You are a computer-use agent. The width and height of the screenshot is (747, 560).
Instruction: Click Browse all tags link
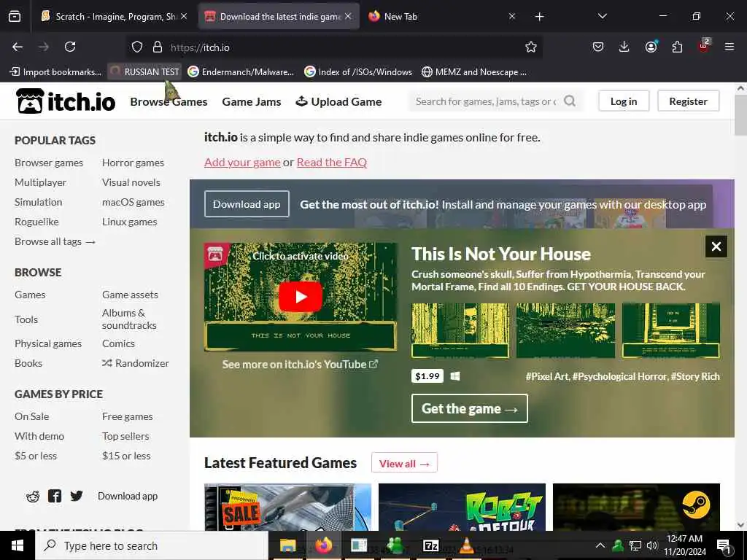pos(55,242)
